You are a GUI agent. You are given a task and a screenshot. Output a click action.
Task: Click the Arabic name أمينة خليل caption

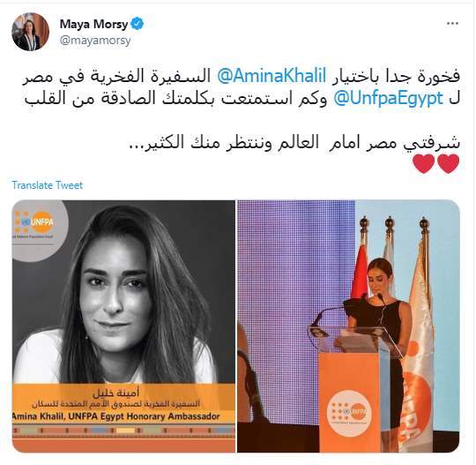tap(116, 393)
